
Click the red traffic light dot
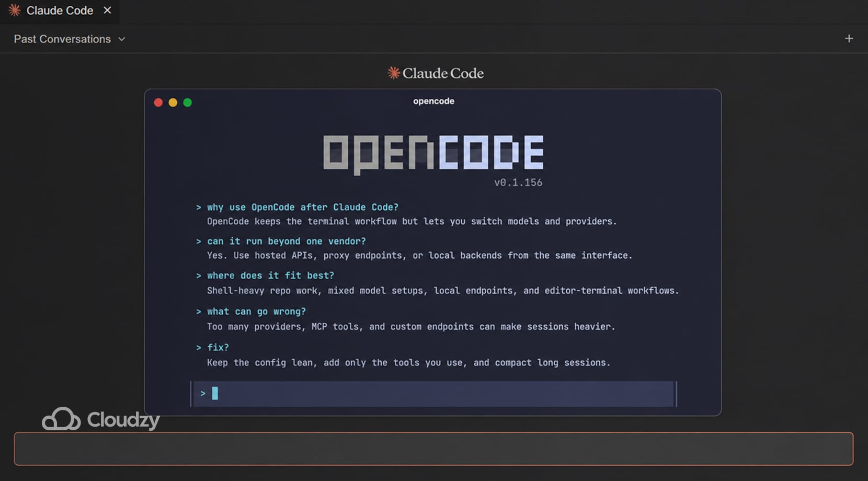[x=158, y=102]
